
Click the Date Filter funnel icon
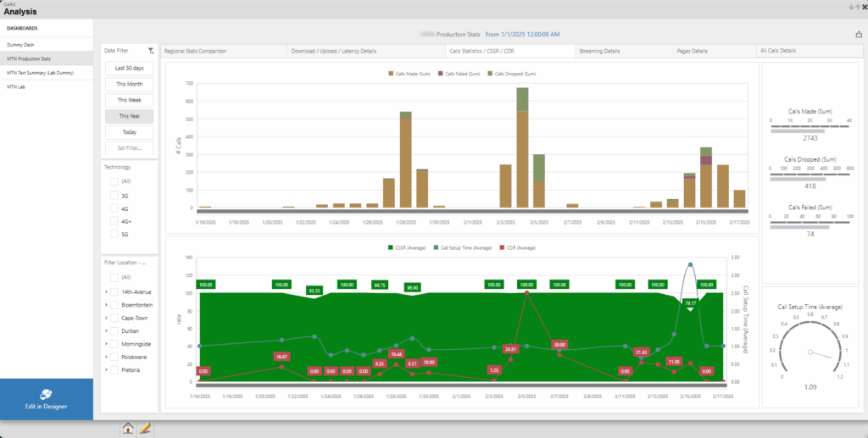pyautogui.click(x=150, y=51)
